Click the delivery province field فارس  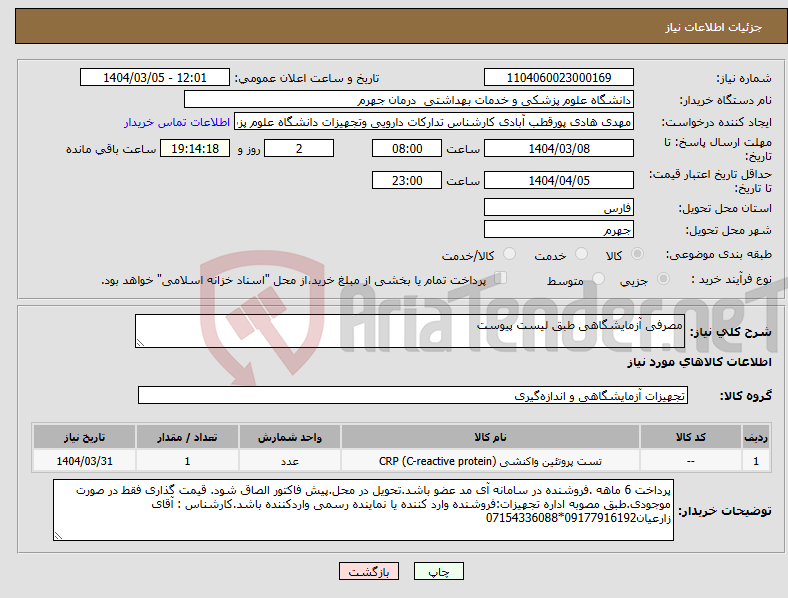(559, 207)
